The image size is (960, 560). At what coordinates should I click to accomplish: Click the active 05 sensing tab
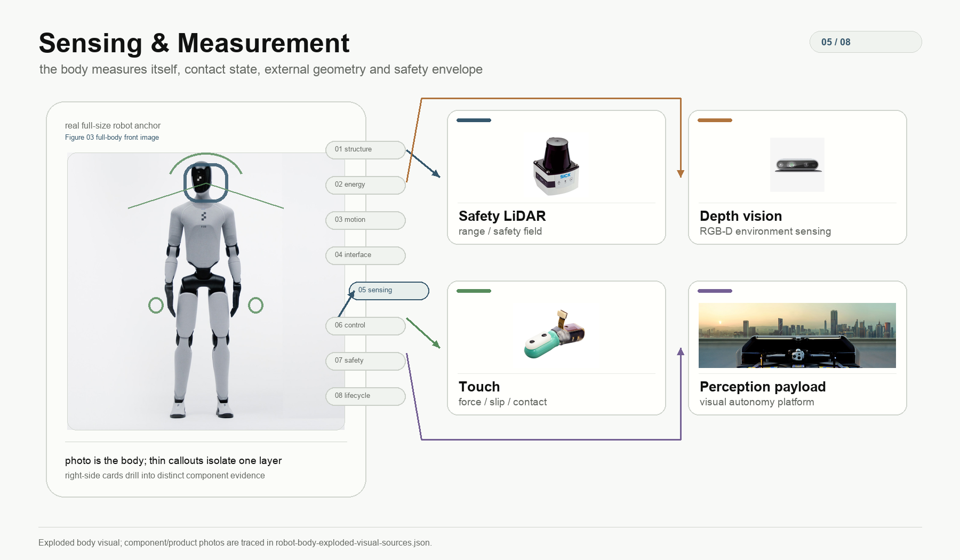389,291
